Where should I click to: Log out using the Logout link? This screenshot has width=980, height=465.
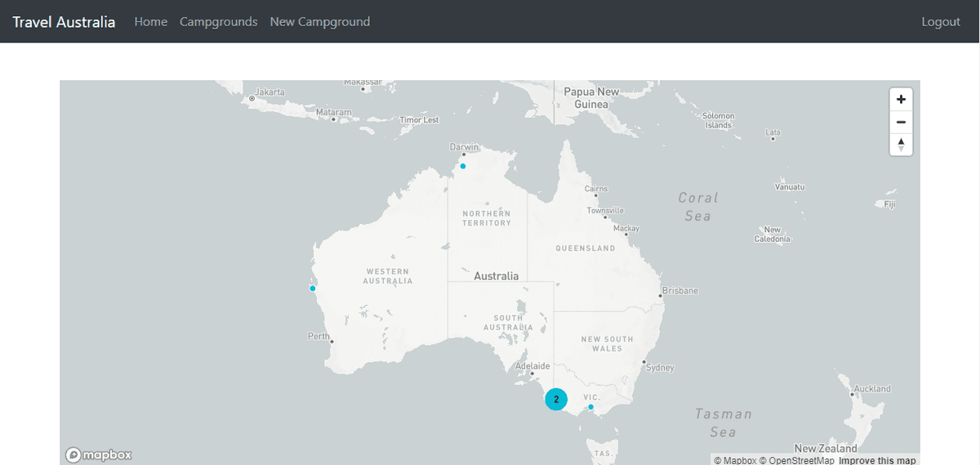pos(941,21)
